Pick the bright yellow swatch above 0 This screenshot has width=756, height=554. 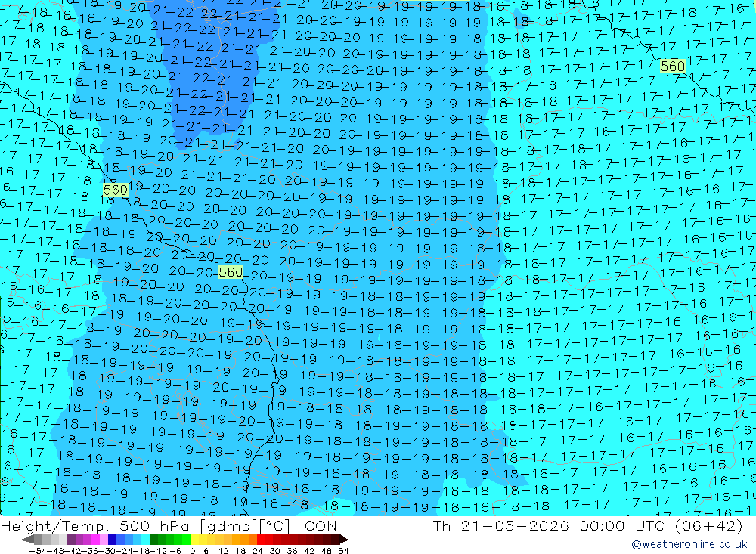tap(194, 540)
